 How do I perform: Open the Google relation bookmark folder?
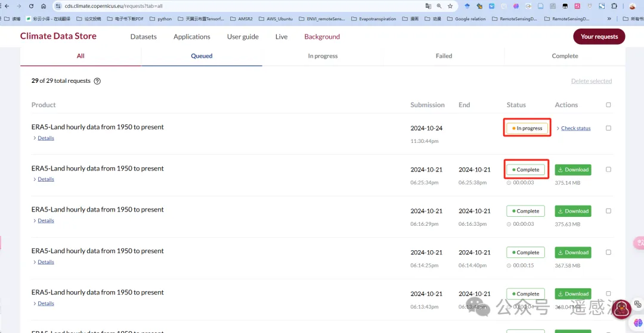click(466, 19)
